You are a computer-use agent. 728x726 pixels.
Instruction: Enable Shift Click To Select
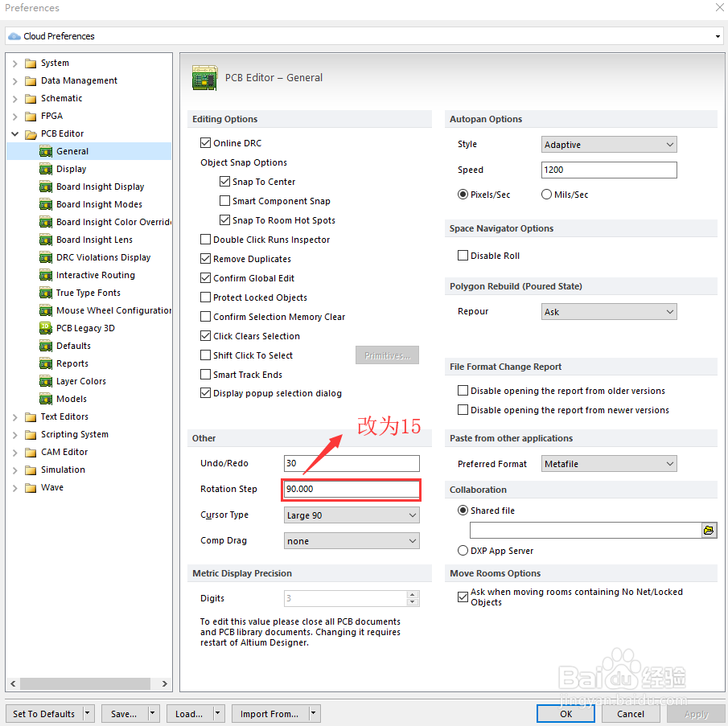coord(205,355)
